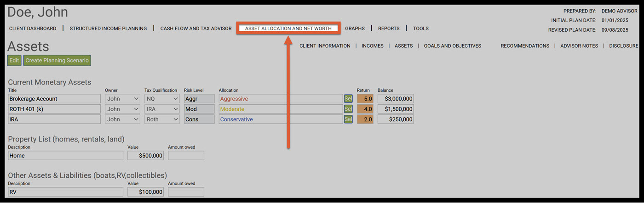This screenshot has height=203, width=644.
Task: Open the Reports tab
Action: 389,28
